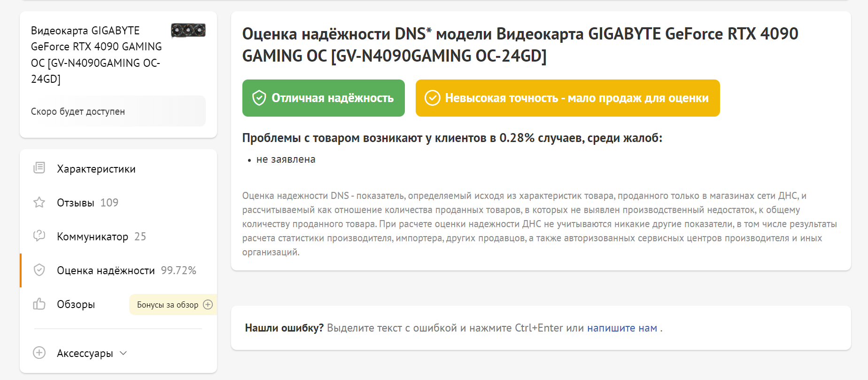Image resolution: width=868 pixels, height=380 pixels.
Task: Click the gray Оценка надежности DNS disclaimer paragraph
Action: click(540, 224)
